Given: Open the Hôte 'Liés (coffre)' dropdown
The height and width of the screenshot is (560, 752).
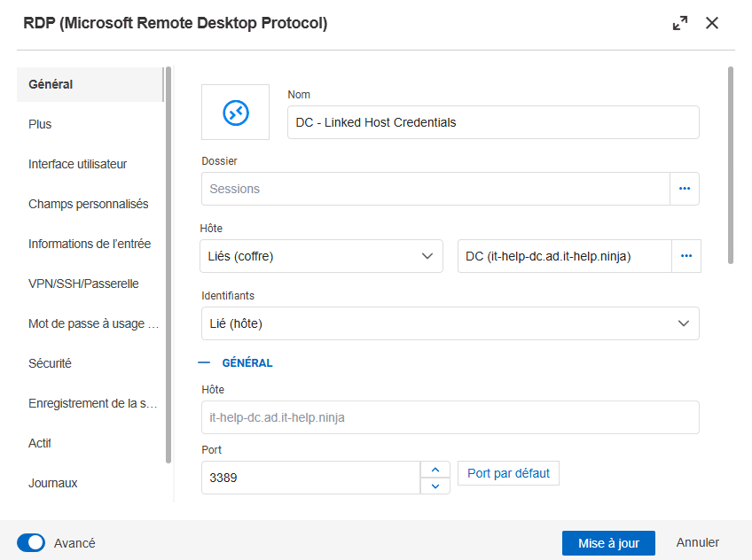Looking at the screenshot, I should (321, 256).
